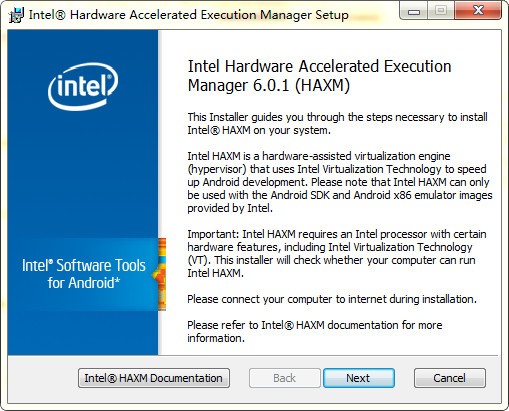Image resolution: width=509 pixels, height=411 pixels.
Task: Click paragraph starting 'Important: Intel HAXM requires'
Action: click(337, 254)
